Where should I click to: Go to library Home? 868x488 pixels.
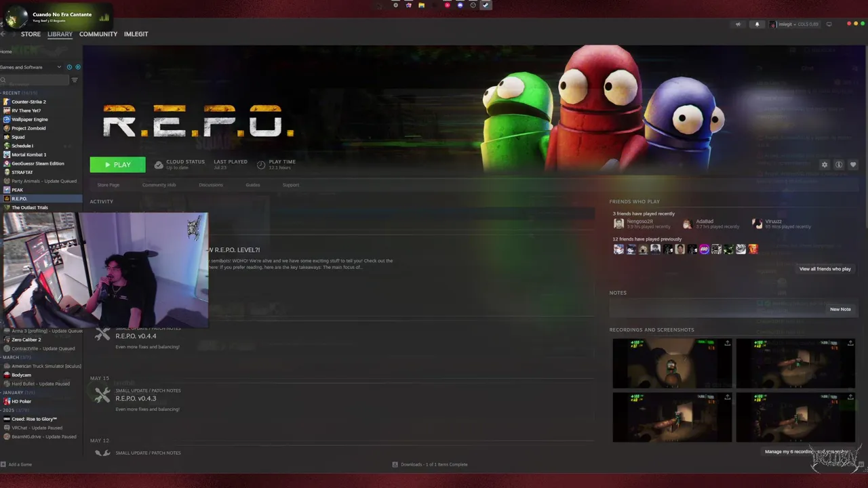(6, 52)
